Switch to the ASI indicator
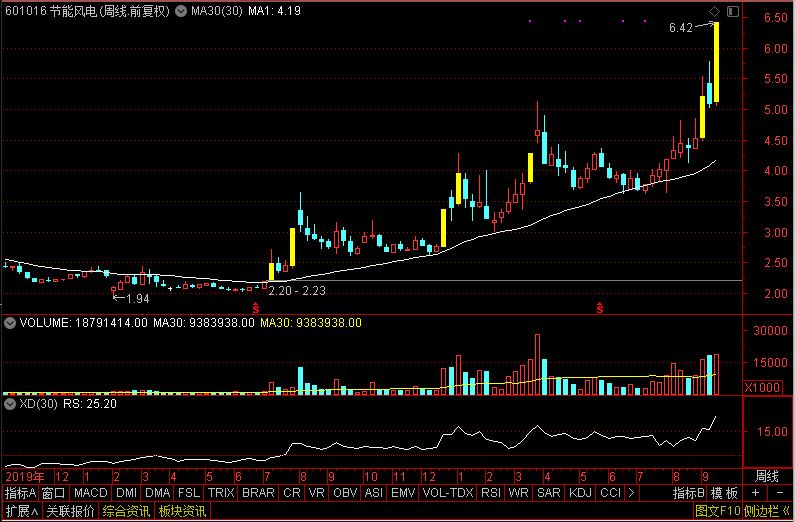 pos(374,493)
